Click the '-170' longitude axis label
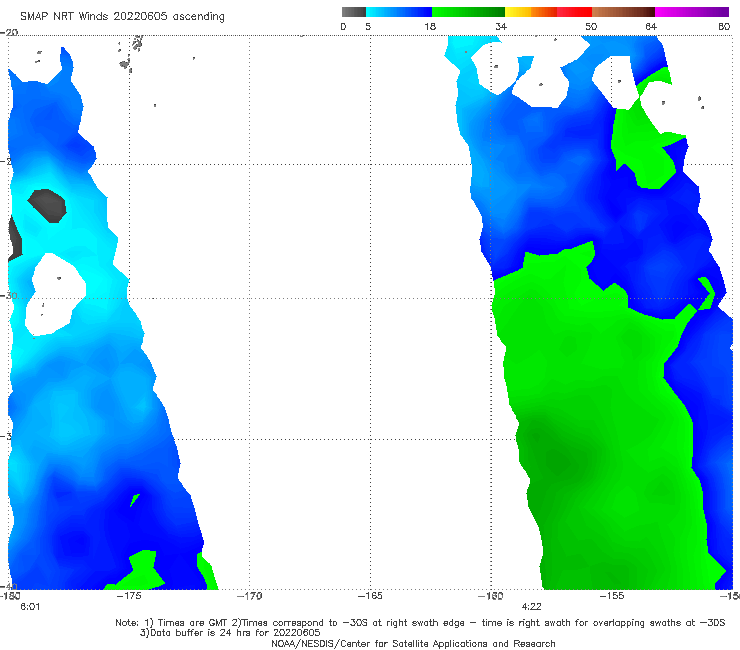This screenshot has width=740, height=650. coord(250,596)
